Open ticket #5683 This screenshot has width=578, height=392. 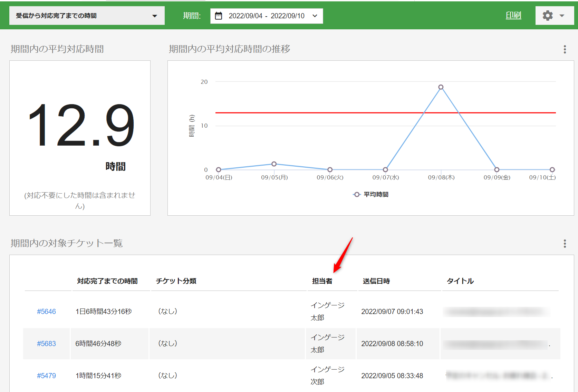click(46, 344)
